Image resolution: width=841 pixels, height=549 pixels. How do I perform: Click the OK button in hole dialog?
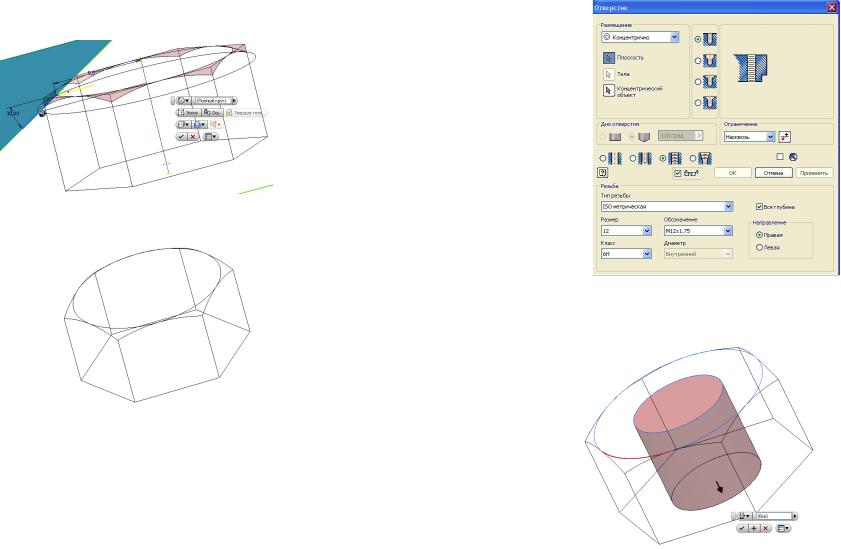click(732, 173)
